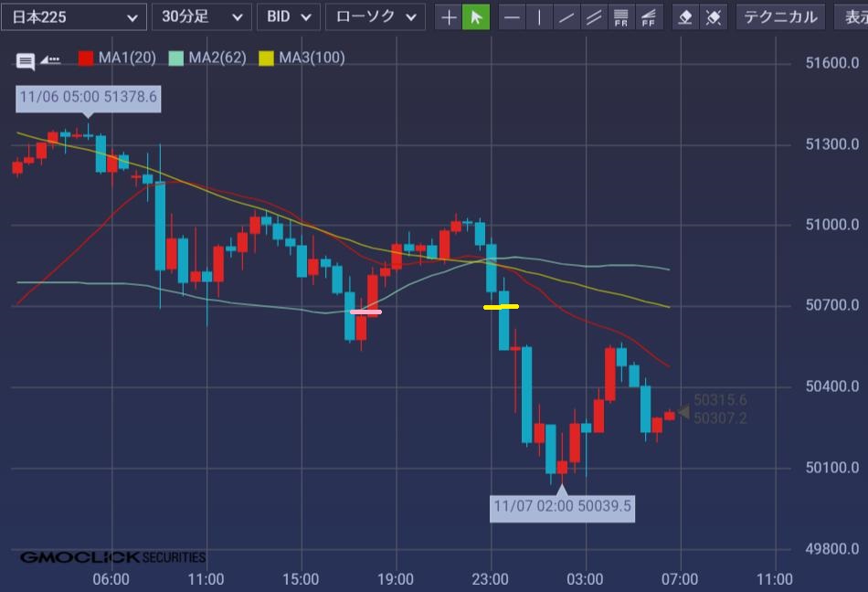Click the erase all drawings icon
Viewport: 868px width, 592px height.
(714, 17)
